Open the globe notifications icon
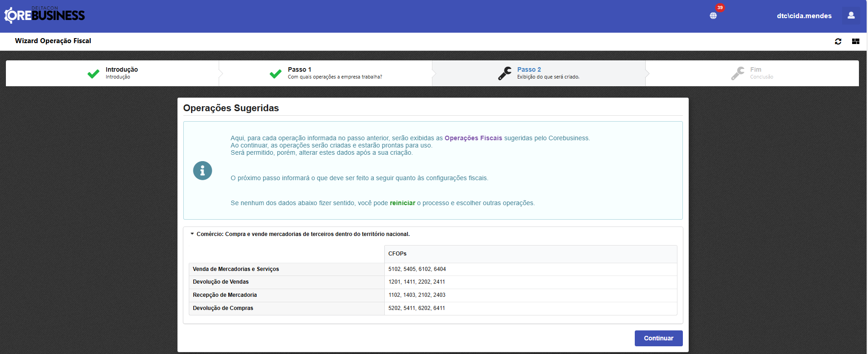The height and width of the screenshot is (354, 868). (713, 16)
